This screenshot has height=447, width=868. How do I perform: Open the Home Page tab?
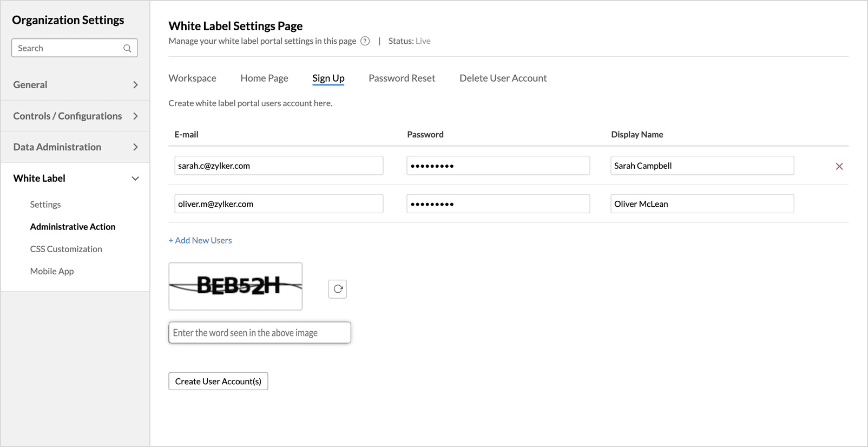point(264,78)
